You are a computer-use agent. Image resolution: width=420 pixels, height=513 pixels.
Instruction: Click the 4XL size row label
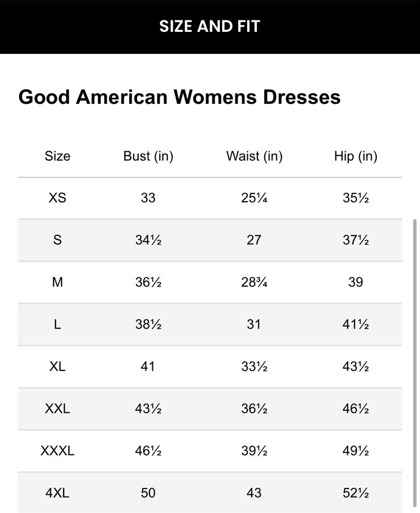click(57, 493)
